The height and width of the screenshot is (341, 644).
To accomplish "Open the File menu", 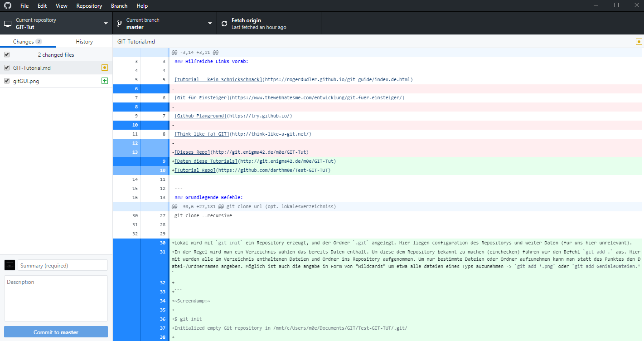I will click(24, 6).
